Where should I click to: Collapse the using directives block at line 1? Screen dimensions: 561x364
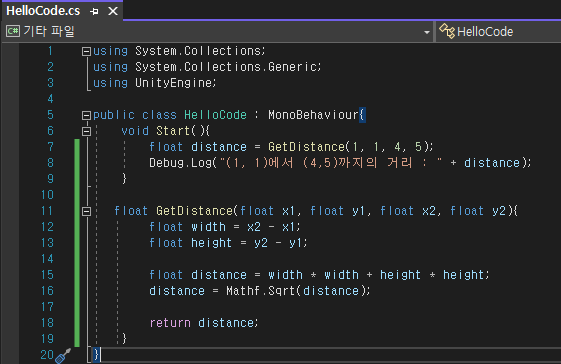tap(86, 52)
